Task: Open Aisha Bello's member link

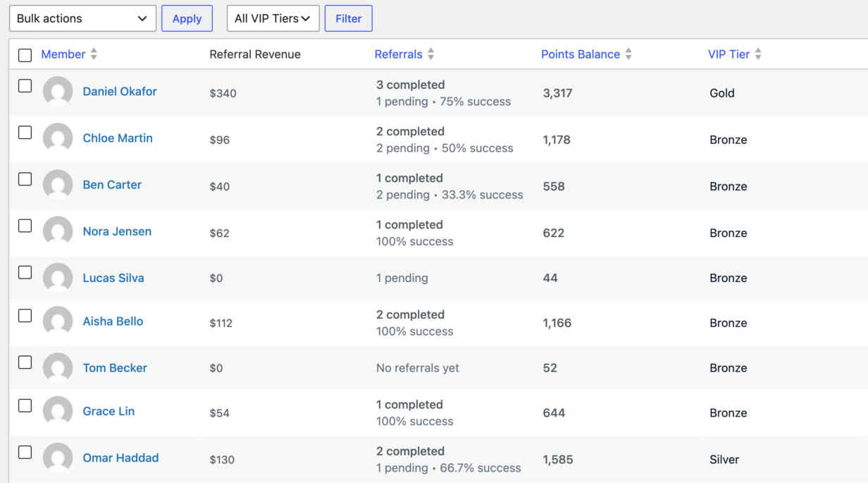Action: click(113, 322)
